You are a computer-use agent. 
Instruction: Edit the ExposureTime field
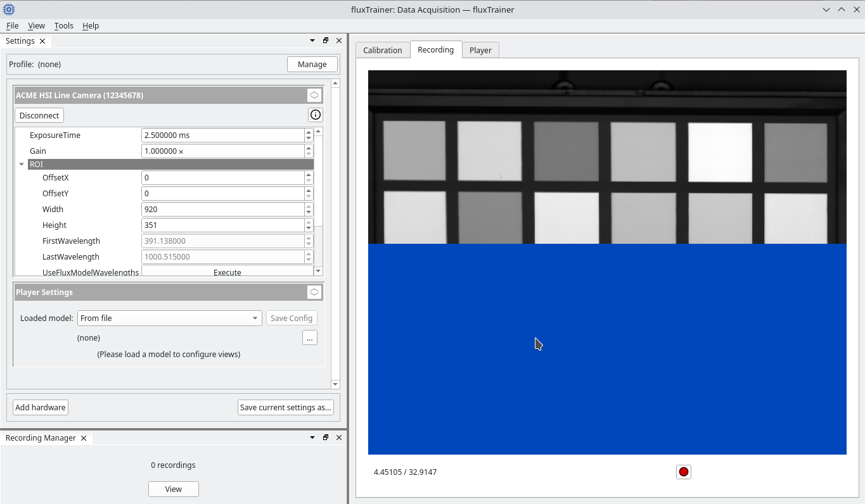pos(223,135)
